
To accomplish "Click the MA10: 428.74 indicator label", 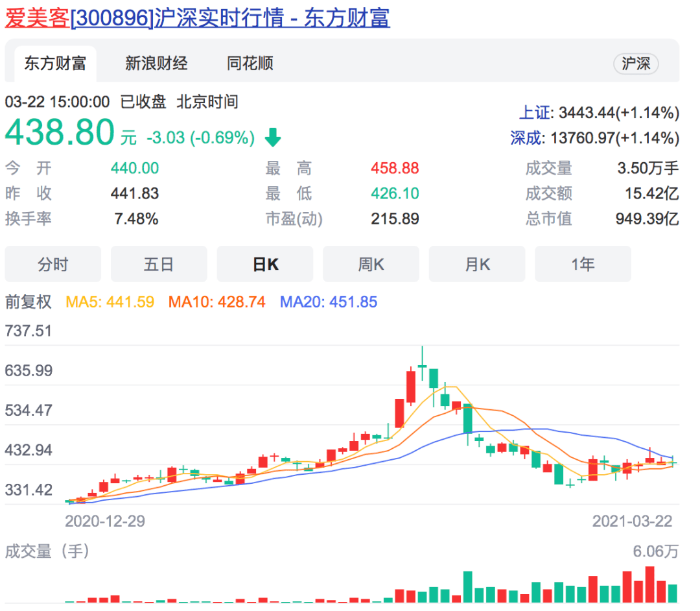I will 217,302.
